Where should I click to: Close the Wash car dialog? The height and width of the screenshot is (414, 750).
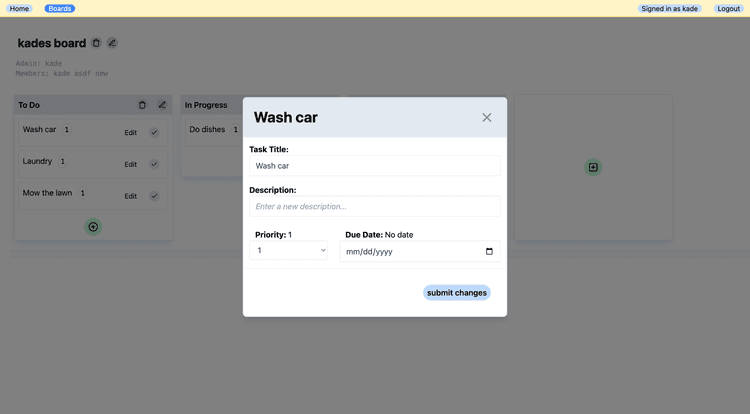486,118
